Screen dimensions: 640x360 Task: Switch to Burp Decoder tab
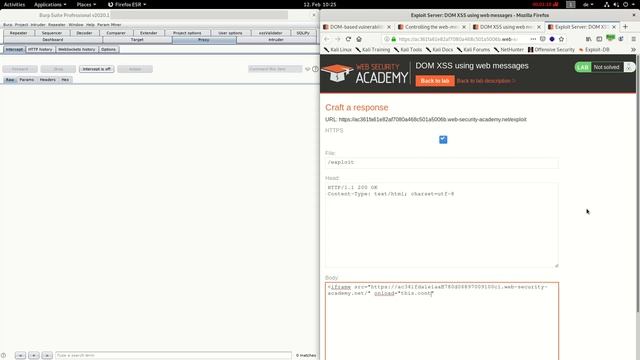pyautogui.click(x=84, y=33)
